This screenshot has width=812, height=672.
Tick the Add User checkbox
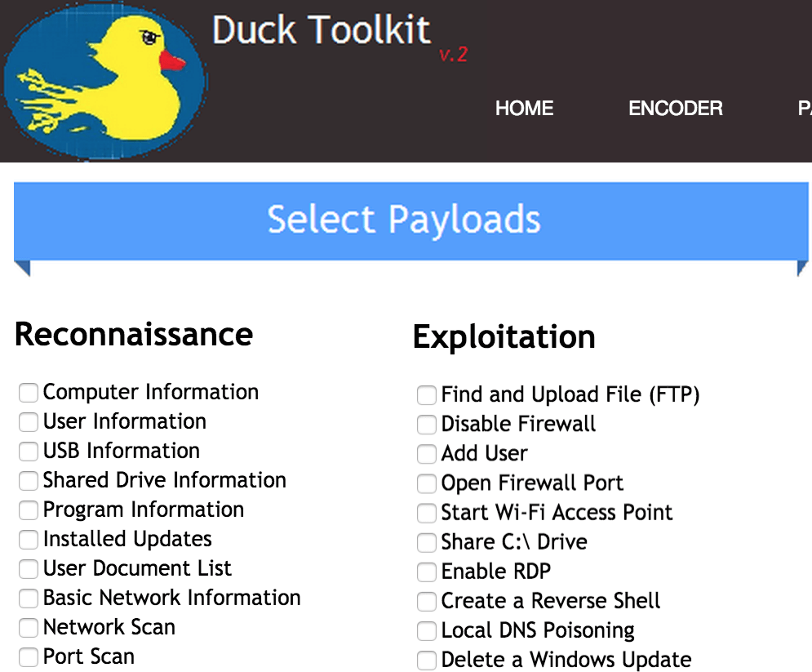tap(427, 455)
